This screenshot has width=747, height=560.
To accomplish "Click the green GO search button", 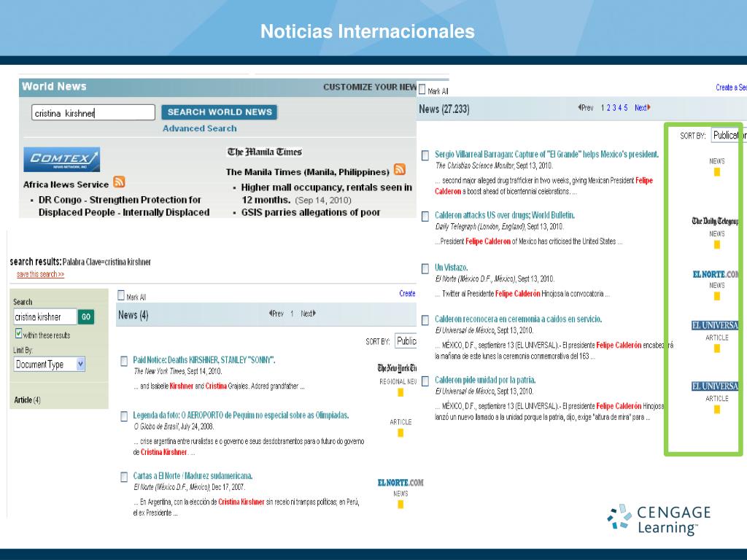I will click(86, 316).
